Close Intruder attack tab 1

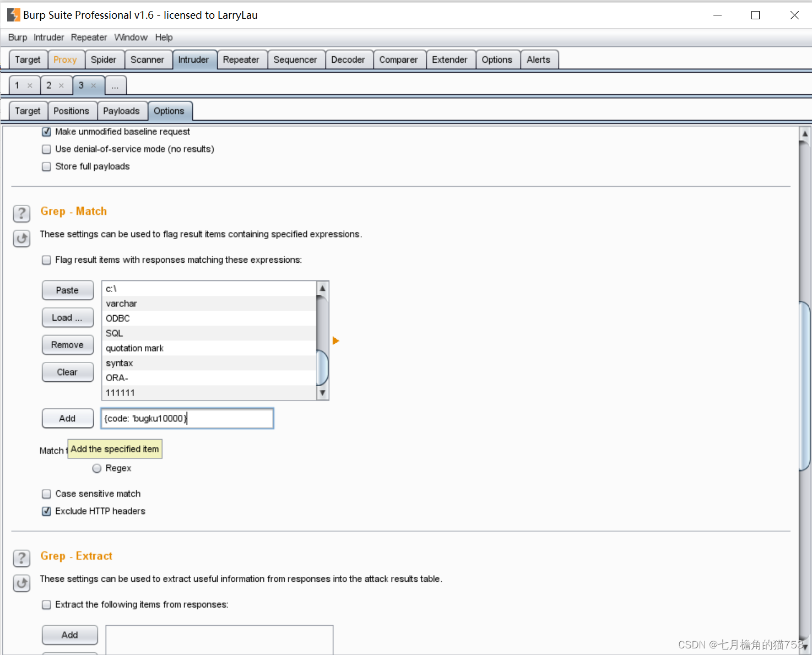coord(30,85)
